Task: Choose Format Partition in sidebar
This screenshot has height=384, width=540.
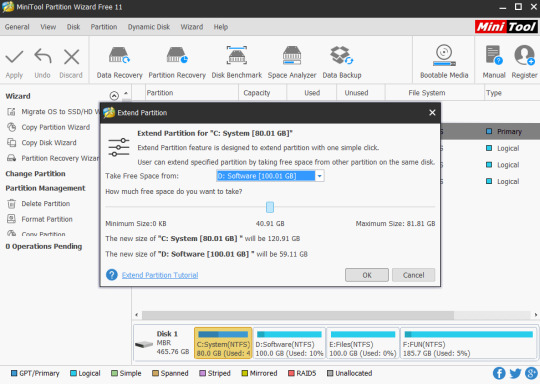Action: click(x=40, y=219)
